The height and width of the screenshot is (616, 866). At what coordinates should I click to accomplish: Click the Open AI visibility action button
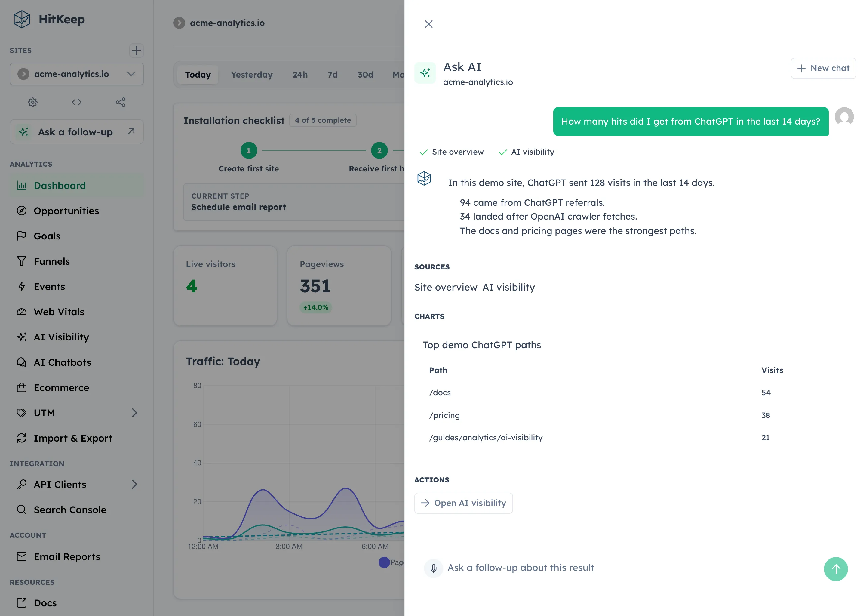click(x=463, y=503)
